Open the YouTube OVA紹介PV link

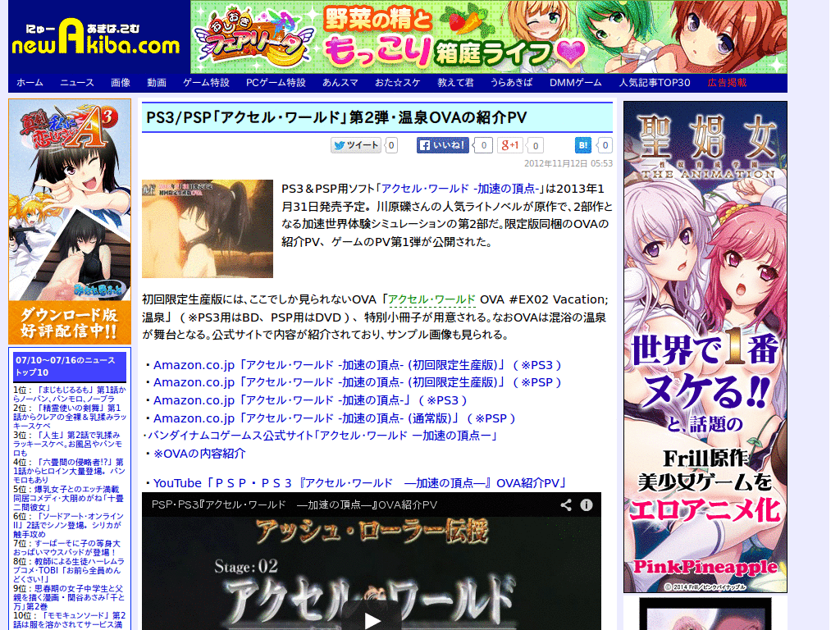(x=360, y=483)
